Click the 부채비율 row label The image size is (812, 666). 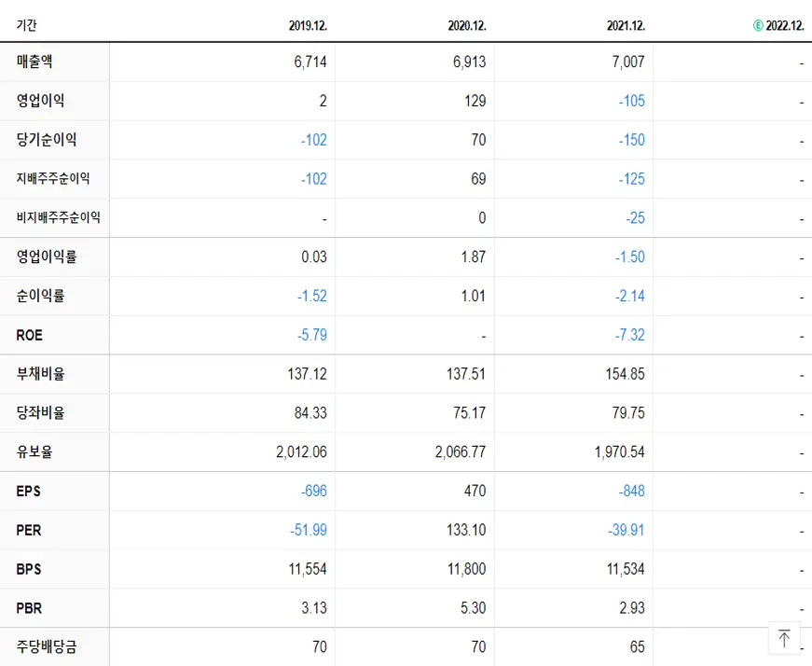pyautogui.click(x=40, y=373)
